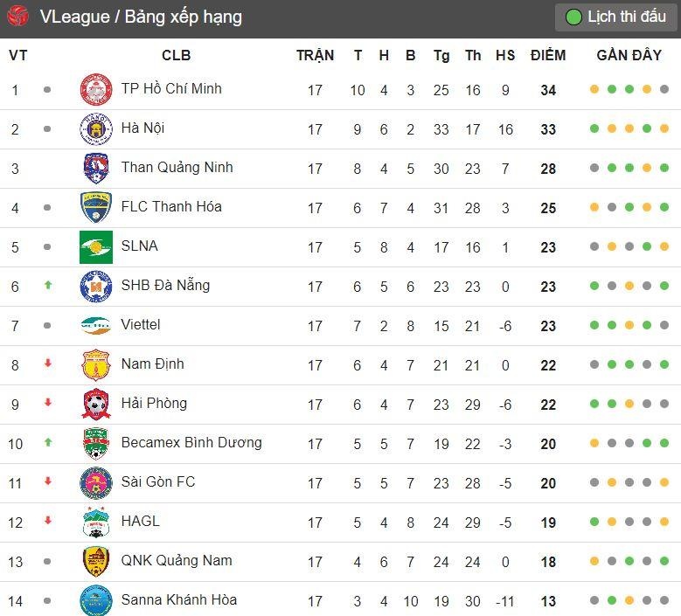Screen dimensions: 681x616
Task: Click the CLB column header
Action: pos(176,56)
